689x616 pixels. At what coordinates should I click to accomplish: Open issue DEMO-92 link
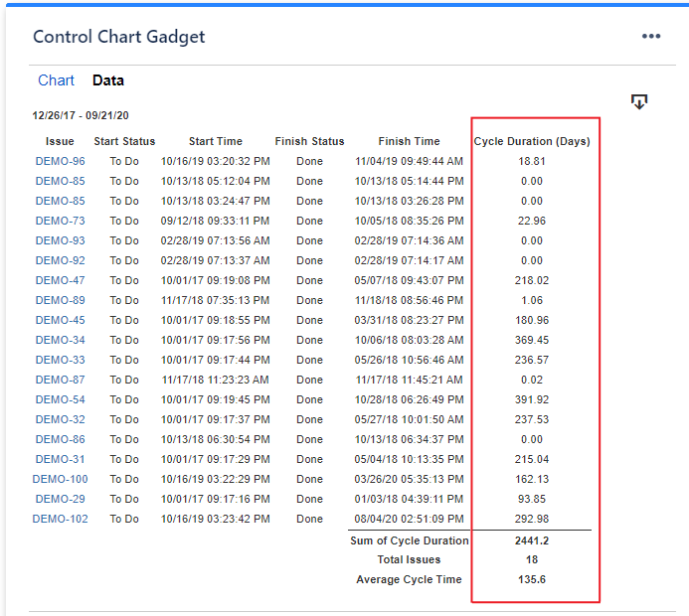click(x=61, y=260)
